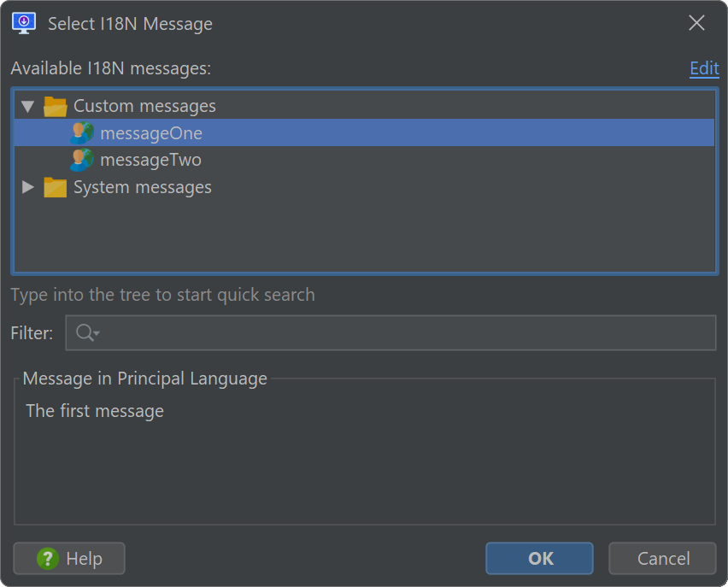
Task: Open the Edit link for I18N messages
Action: click(x=704, y=68)
